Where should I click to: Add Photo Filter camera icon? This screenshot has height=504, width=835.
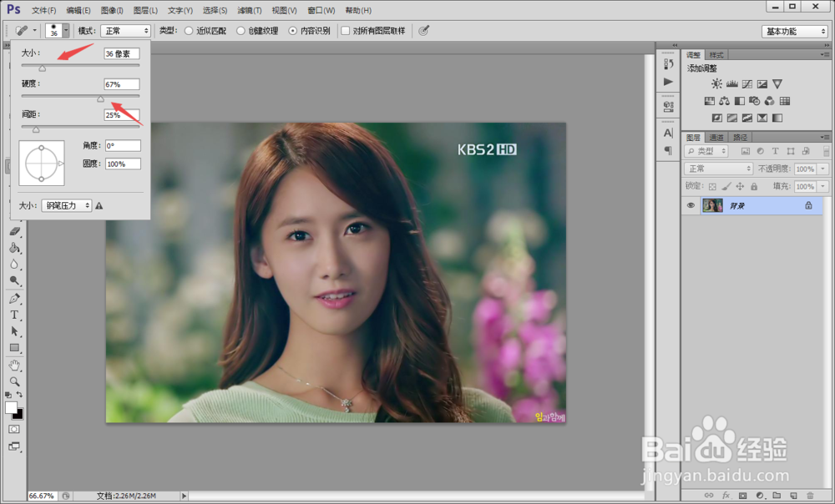click(755, 101)
